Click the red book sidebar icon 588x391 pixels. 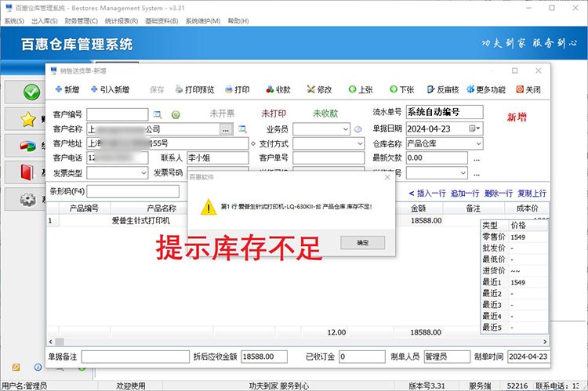(27, 172)
